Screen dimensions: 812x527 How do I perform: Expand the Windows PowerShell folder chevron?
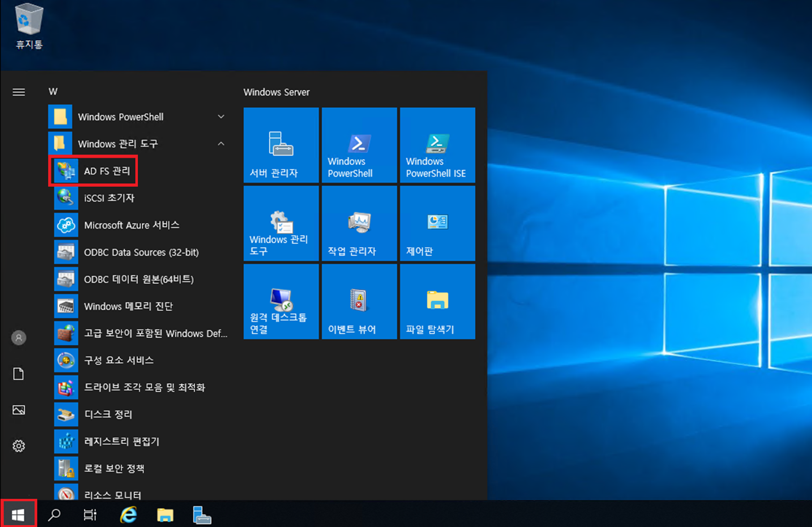[x=221, y=117]
